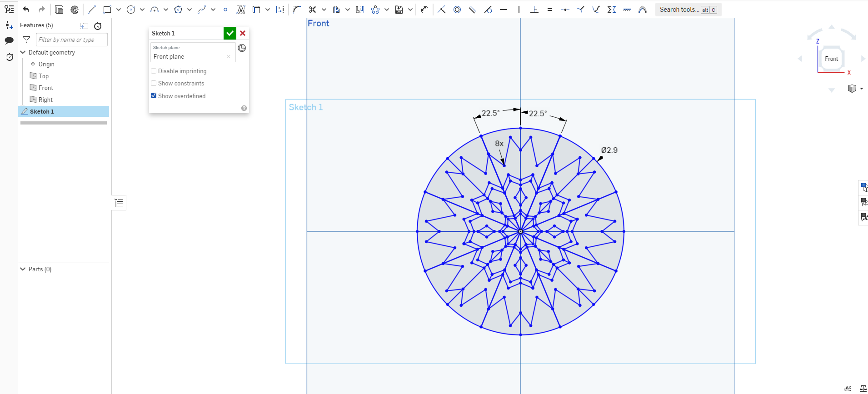This screenshot has height=394, width=868.
Task: Click the Redo arrow
Action: (x=42, y=10)
